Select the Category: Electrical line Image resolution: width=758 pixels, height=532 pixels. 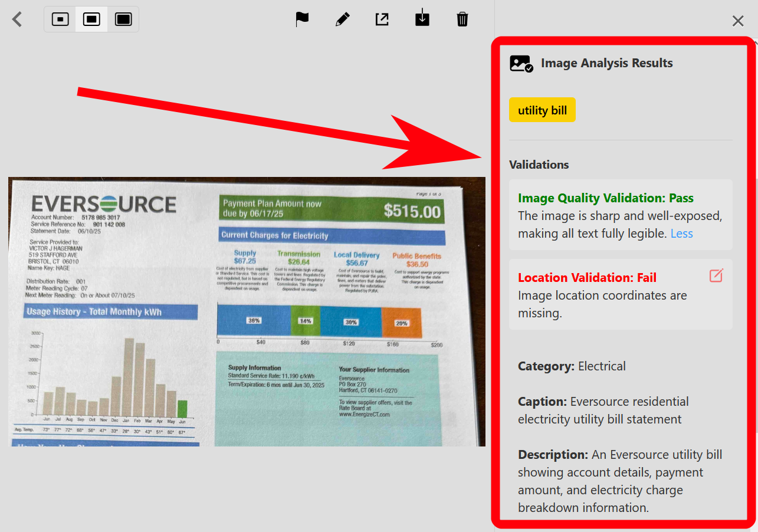point(572,366)
